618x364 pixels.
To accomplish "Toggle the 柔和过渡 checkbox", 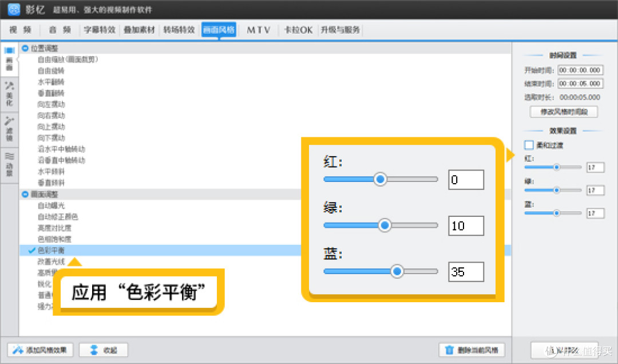I will (529, 145).
